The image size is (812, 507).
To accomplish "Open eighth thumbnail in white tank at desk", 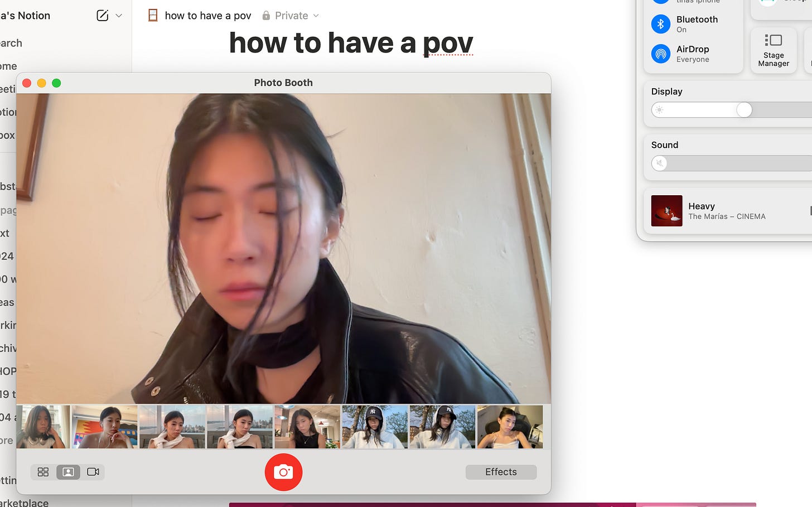I will pyautogui.click(x=510, y=427).
